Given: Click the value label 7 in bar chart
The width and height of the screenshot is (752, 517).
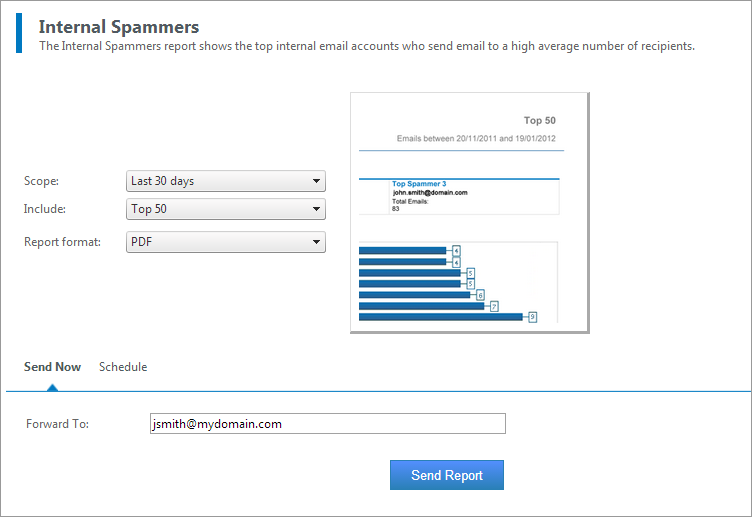Looking at the screenshot, I should click(494, 306).
